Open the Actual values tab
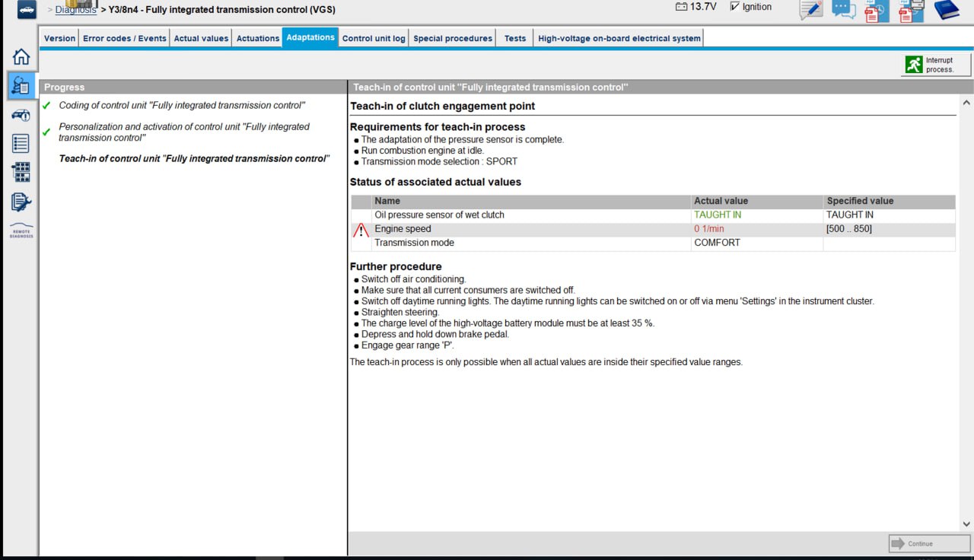974x560 pixels. click(201, 38)
